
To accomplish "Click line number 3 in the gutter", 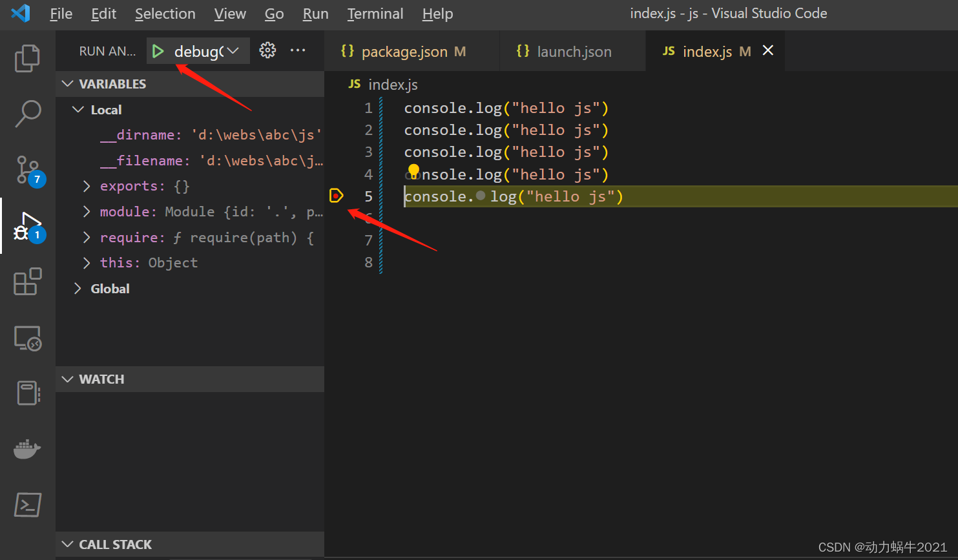I will pos(368,152).
